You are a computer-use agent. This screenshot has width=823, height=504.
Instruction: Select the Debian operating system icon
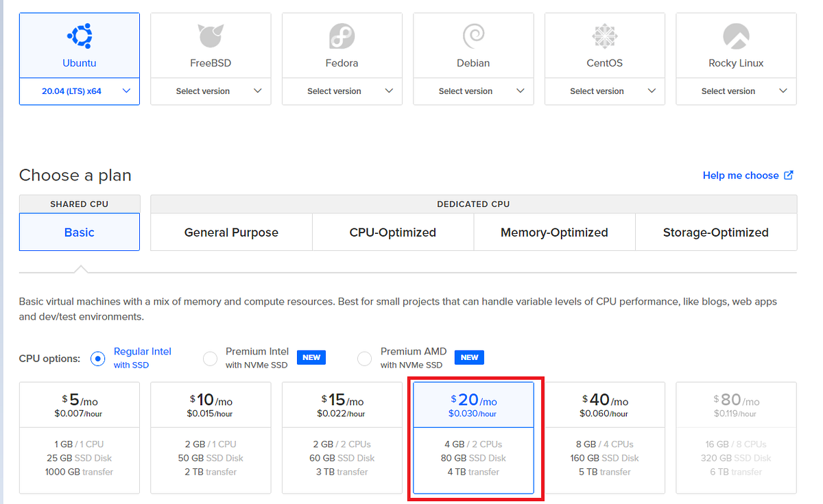[x=473, y=36]
